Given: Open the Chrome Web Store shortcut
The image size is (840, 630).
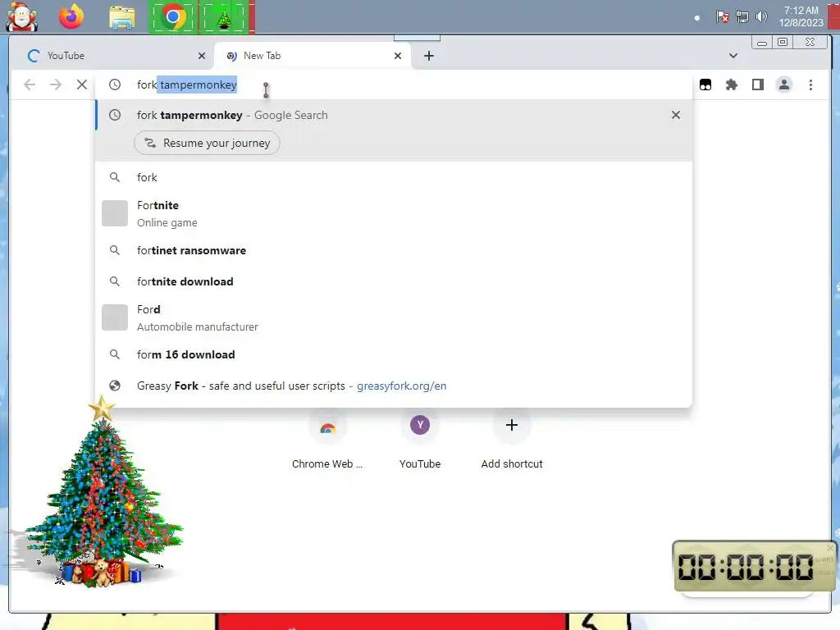Looking at the screenshot, I should click(x=327, y=441).
